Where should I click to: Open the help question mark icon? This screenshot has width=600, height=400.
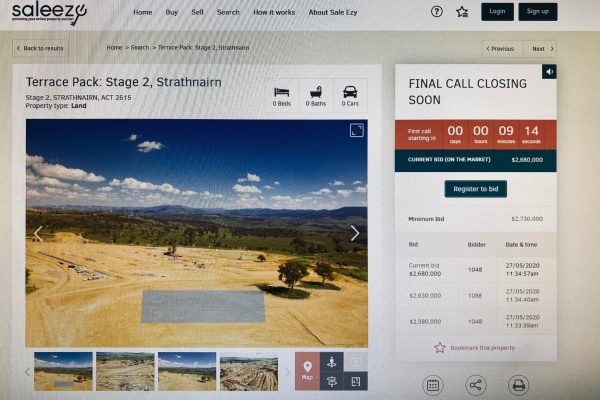(437, 12)
